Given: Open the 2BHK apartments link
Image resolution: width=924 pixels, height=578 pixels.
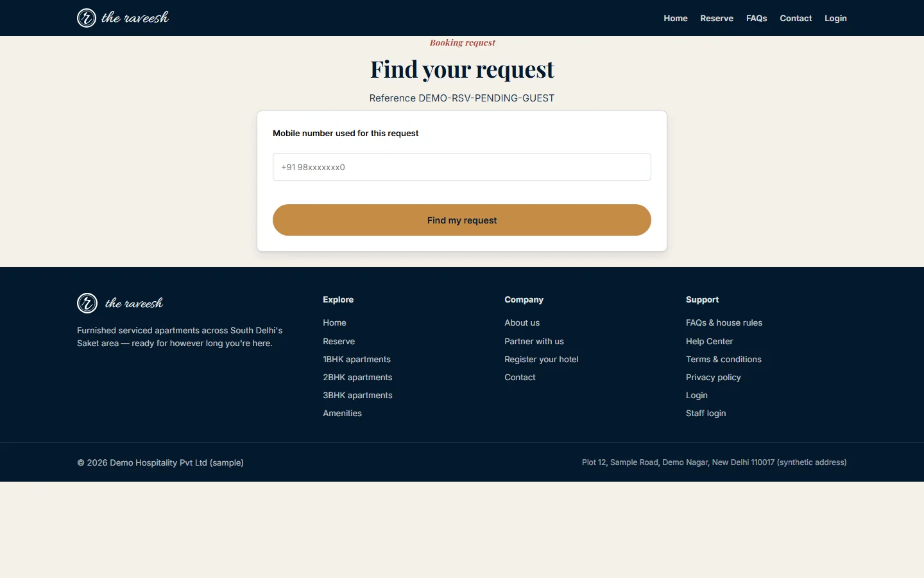Looking at the screenshot, I should pyautogui.click(x=357, y=378).
